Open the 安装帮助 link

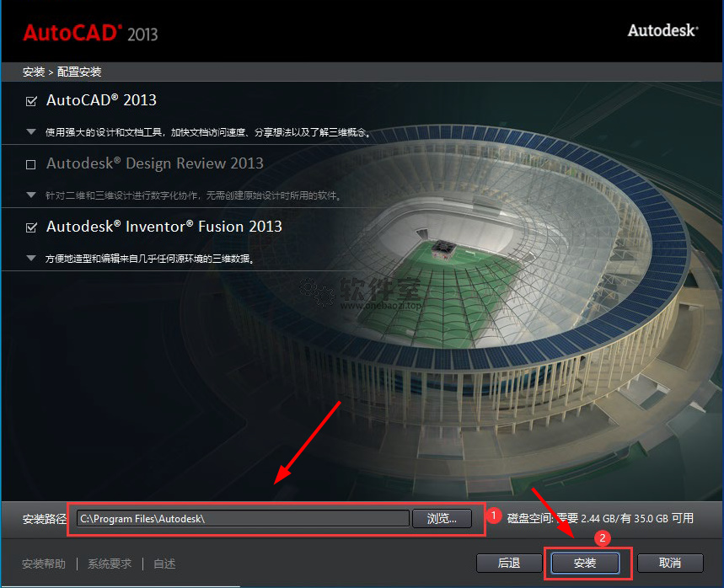pos(44,564)
